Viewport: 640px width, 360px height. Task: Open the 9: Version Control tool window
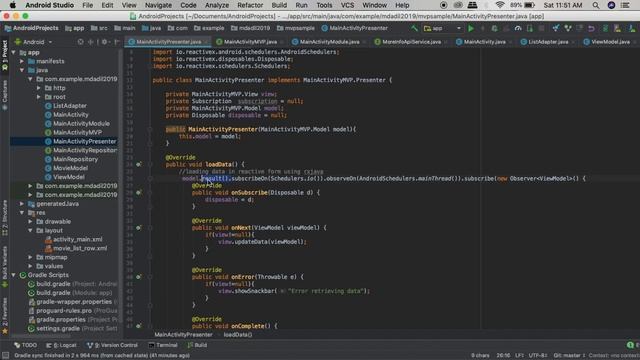coord(113,345)
